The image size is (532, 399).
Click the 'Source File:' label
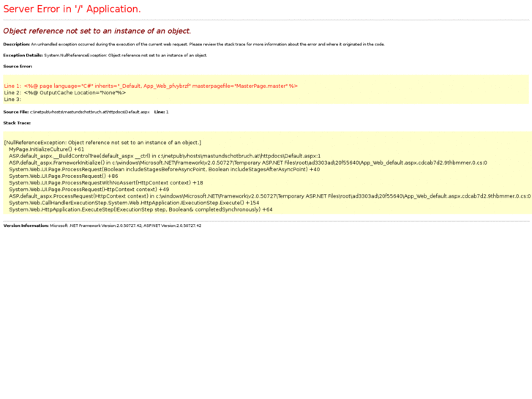(x=16, y=112)
